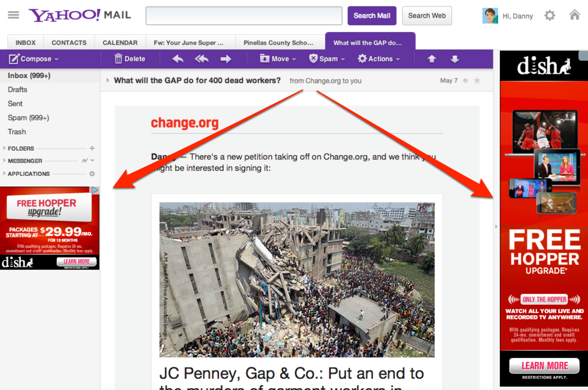588x390 pixels.
Task: Open Yahoo Mail settings gear icon
Action: click(x=550, y=16)
